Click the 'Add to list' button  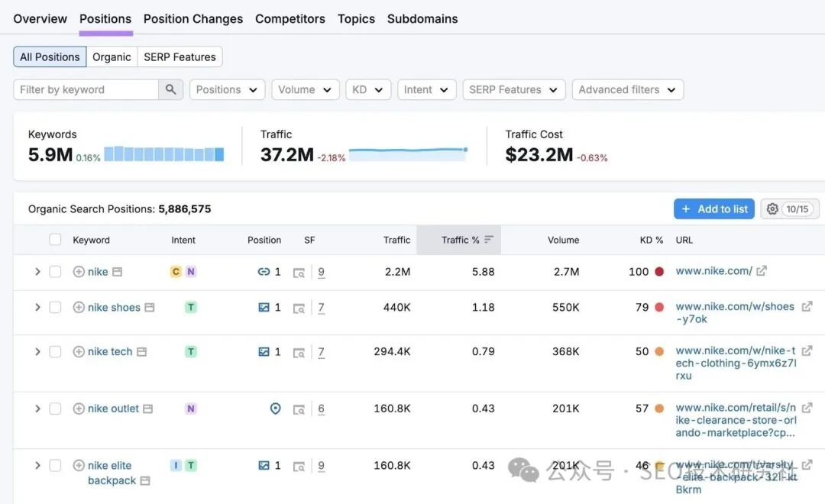(713, 209)
